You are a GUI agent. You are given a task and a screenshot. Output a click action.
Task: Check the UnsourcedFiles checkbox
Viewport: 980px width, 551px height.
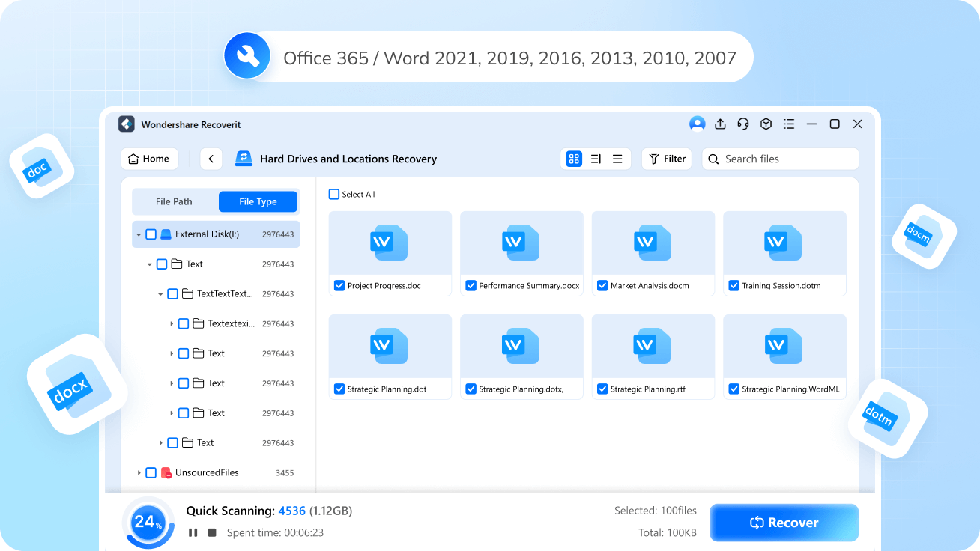coord(151,473)
